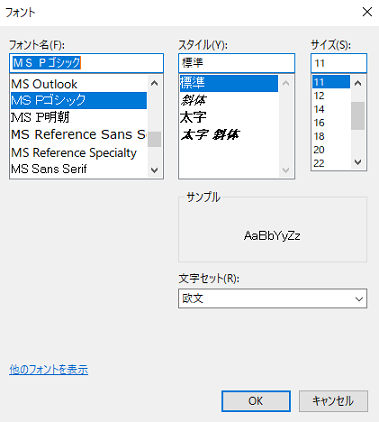Select size 18

331,136
